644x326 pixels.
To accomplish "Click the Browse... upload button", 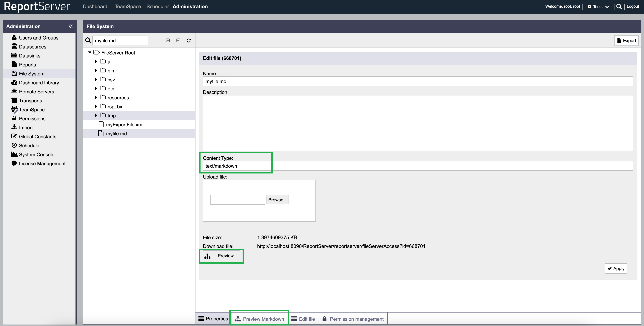I will pyautogui.click(x=278, y=199).
